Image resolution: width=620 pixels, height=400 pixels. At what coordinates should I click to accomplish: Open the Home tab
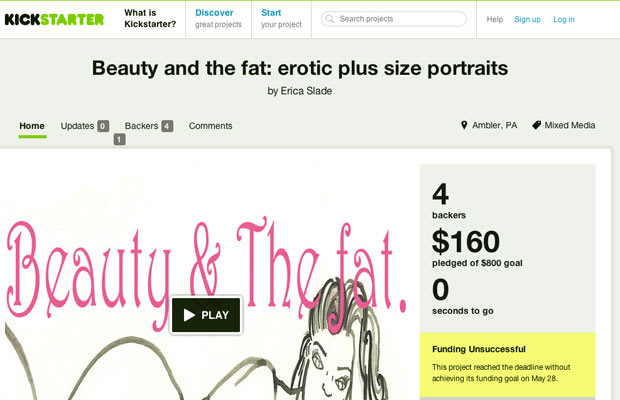coord(32,126)
